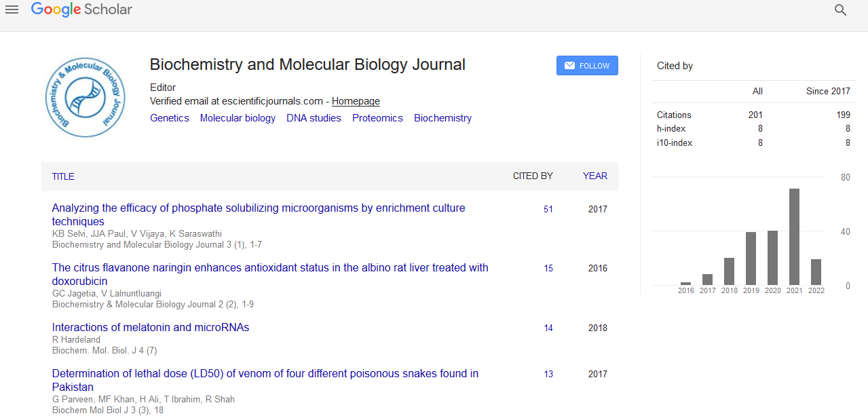Viewport: 868px width, 420px height.
Task: Open Interactions of melatonin and microRNAs
Action: 151,328
